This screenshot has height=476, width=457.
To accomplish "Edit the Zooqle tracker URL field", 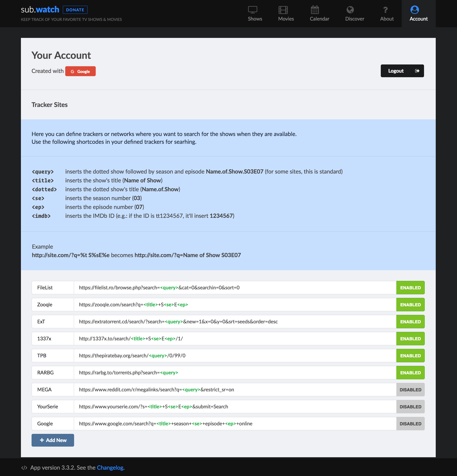I will pyautogui.click(x=235, y=305).
